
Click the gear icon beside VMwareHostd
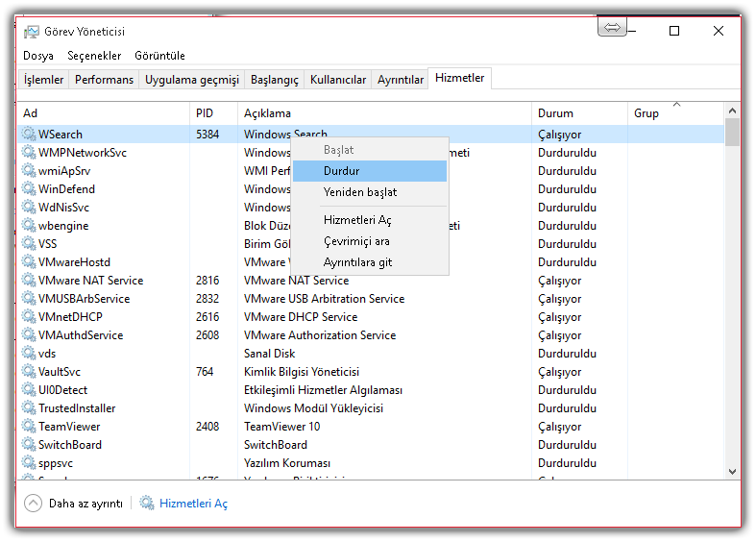click(x=29, y=261)
